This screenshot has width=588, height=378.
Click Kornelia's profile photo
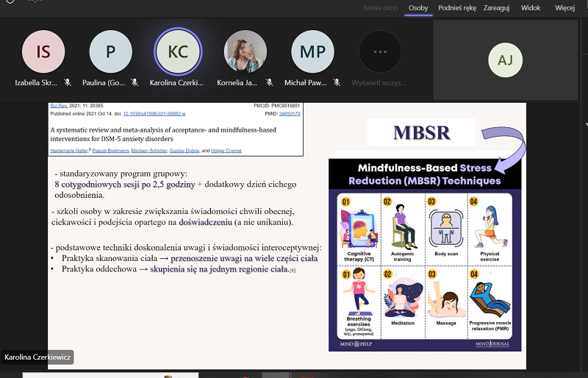click(245, 51)
